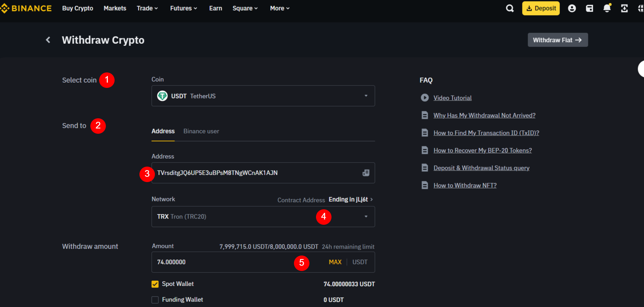Click document icon beside Why Has My Withdrawal
Viewport: 644px width, 307px height.
425,115
